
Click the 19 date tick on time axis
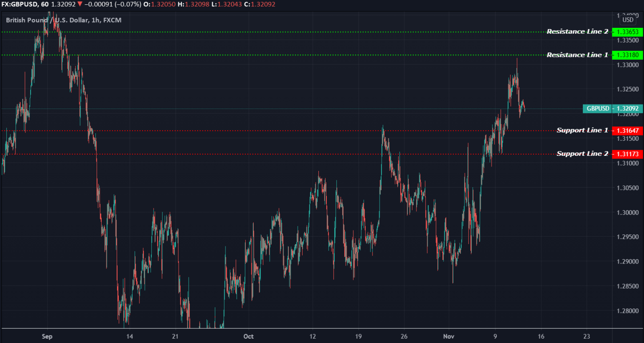359,336
